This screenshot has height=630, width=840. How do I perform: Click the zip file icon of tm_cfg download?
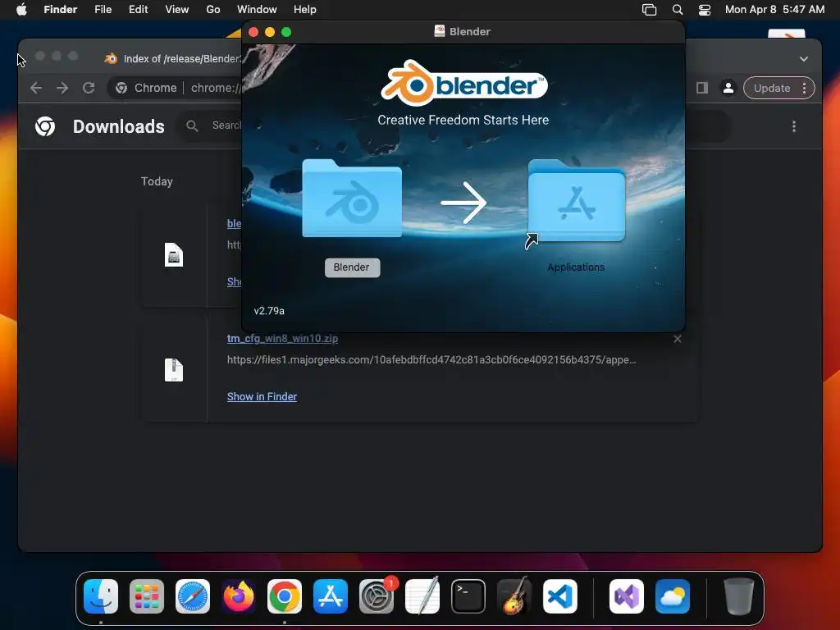tap(174, 370)
